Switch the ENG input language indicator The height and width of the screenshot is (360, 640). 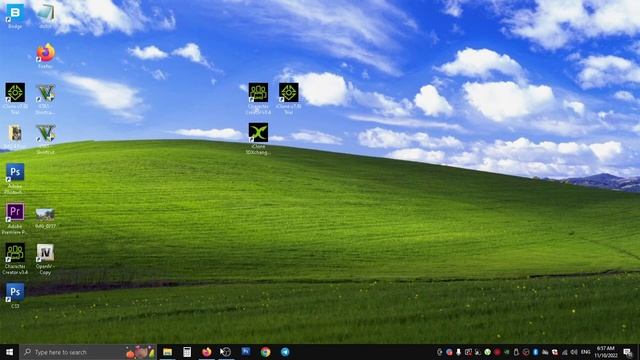pos(586,352)
